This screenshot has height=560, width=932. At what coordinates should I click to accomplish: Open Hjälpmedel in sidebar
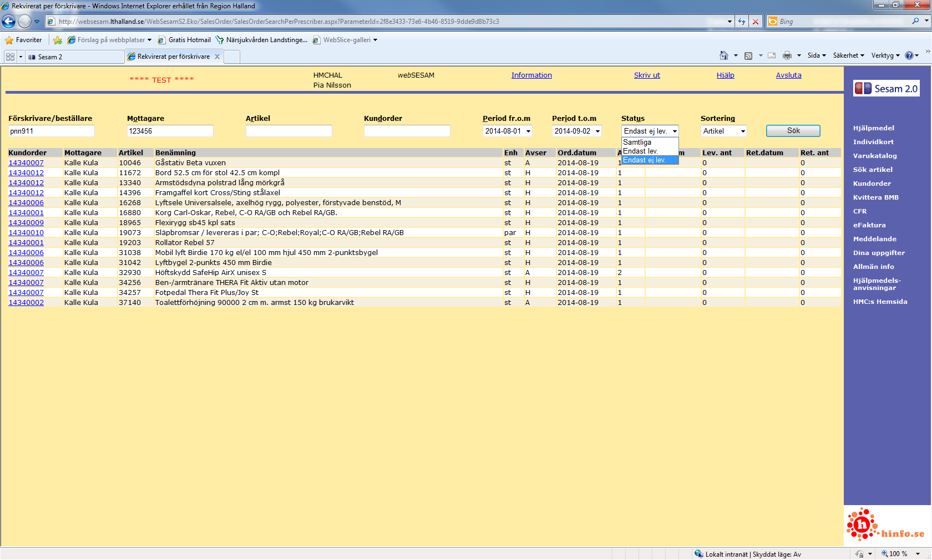tap(874, 128)
